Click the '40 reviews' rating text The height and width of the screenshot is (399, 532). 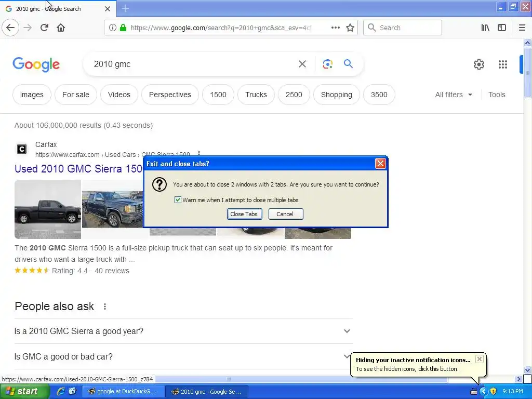112,271
